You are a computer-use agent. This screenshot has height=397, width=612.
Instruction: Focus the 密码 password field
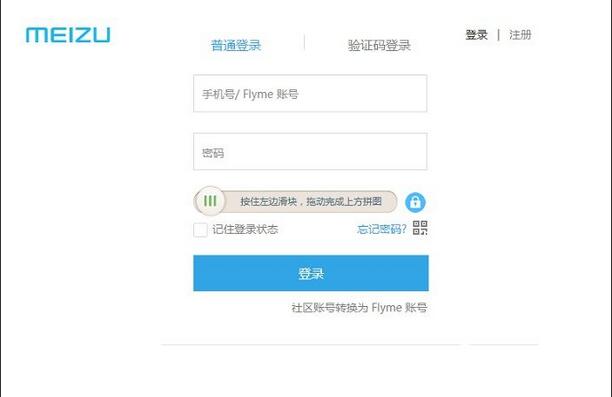(x=310, y=151)
